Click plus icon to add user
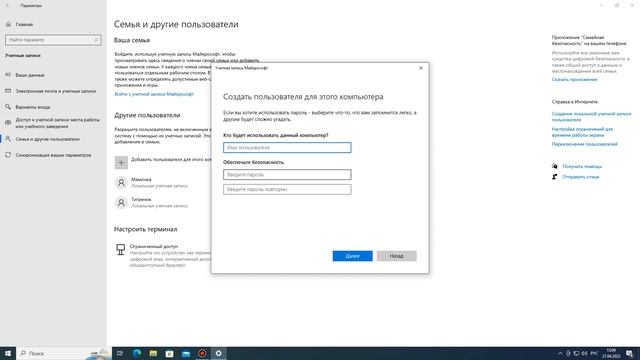Screen dimensions: 640x360 121,162
